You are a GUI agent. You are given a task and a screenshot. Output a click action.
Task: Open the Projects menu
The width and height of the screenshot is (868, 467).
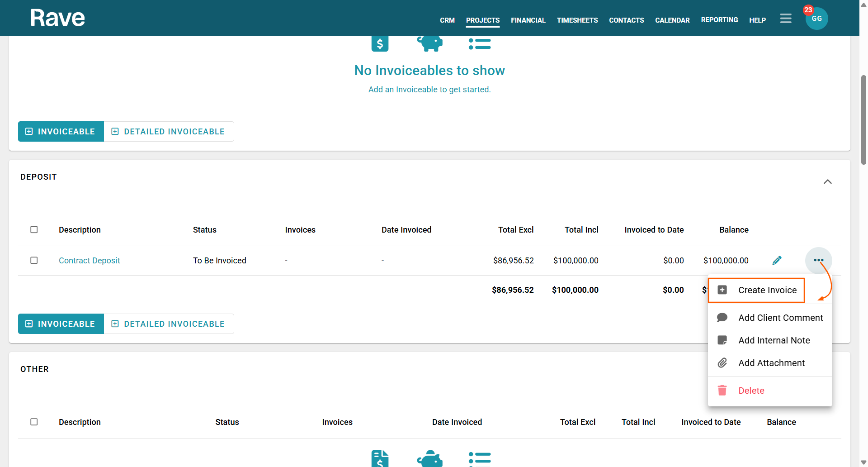[x=483, y=20]
